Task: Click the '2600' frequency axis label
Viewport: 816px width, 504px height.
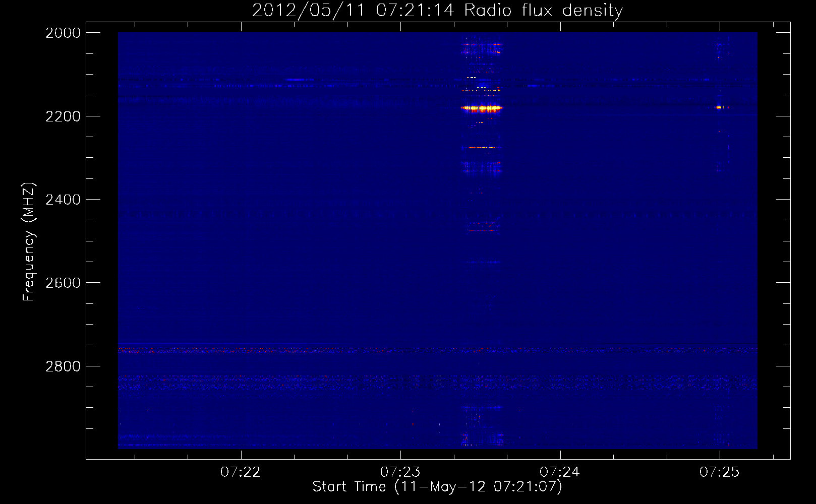Action: pyautogui.click(x=63, y=283)
